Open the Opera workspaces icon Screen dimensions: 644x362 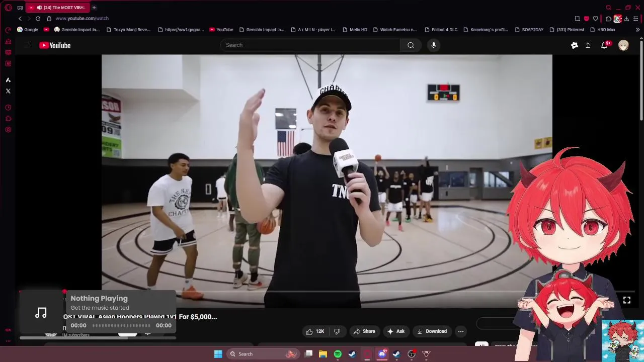(x=20, y=8)
